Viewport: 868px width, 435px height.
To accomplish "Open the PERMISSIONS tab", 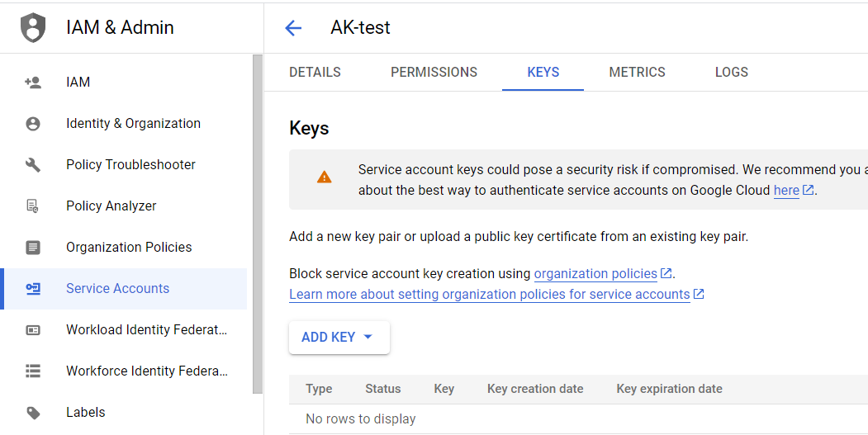I will [x=434, y=73].
